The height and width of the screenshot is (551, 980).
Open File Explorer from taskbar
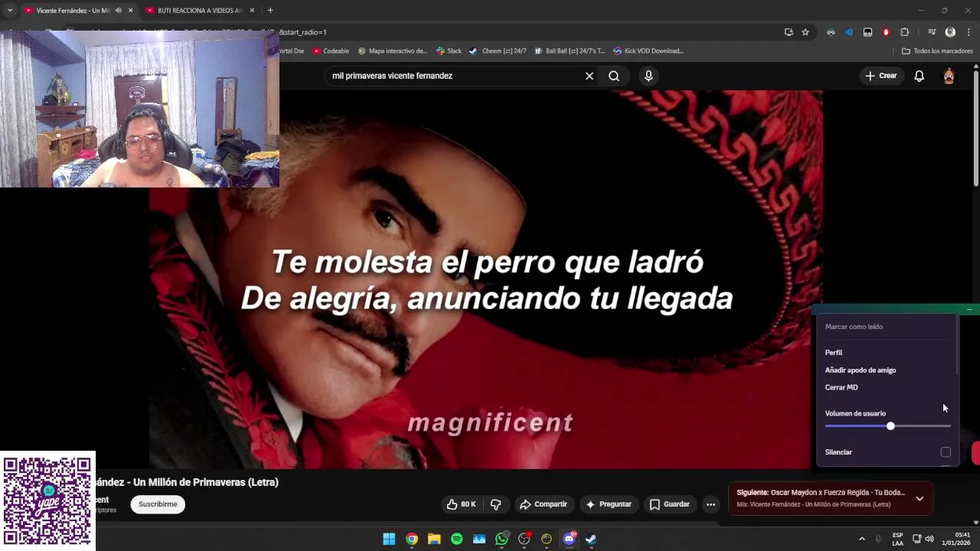click(x=434, y=539)
